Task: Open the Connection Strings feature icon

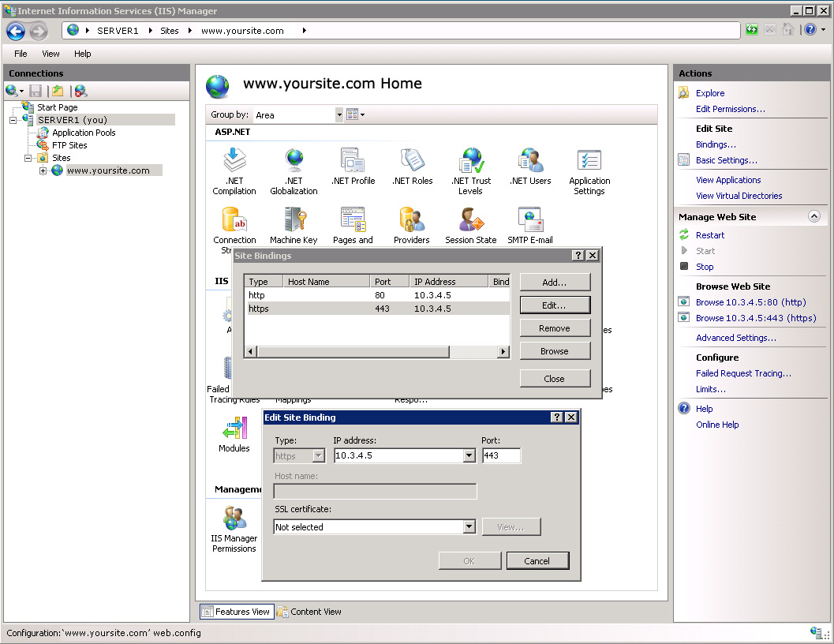Action: pos(234,220)
